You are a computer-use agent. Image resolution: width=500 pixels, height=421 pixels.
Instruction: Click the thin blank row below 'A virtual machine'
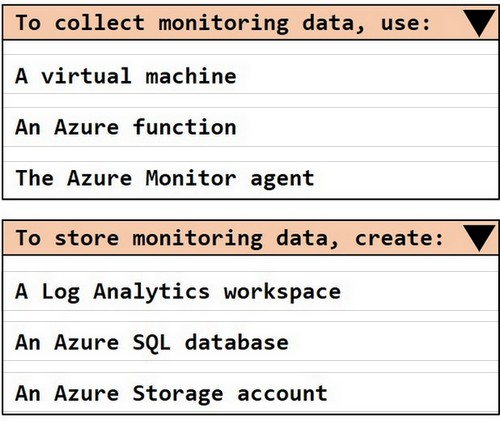click(x=250, y=101)
